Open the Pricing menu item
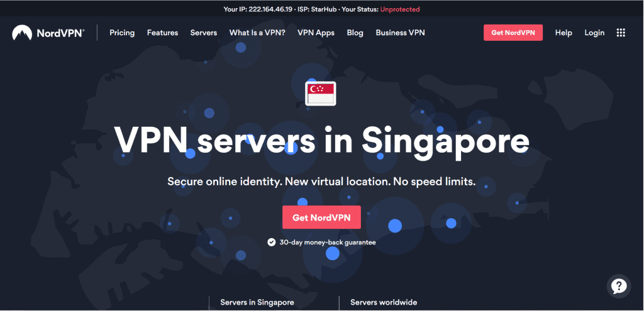Viewport: 644px width, 311px height. pos(122,33)
